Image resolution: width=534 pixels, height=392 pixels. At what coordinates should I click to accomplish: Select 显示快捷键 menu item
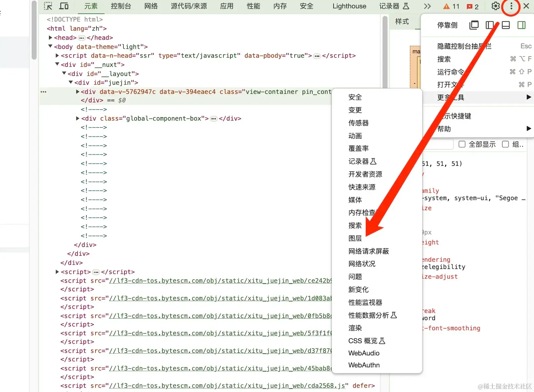(478, 116)
